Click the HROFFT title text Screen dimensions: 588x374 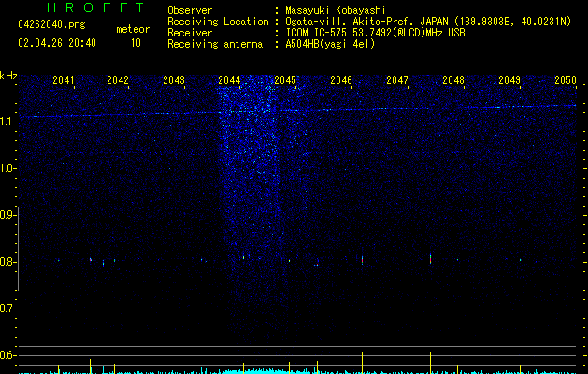(x=96, y=7)
